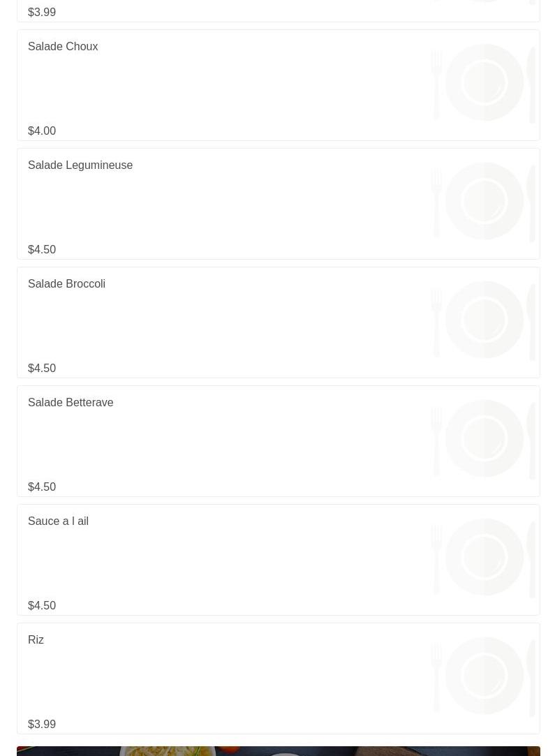
Task: Click the Riz plate placeholder image
Action: [484, 676]
